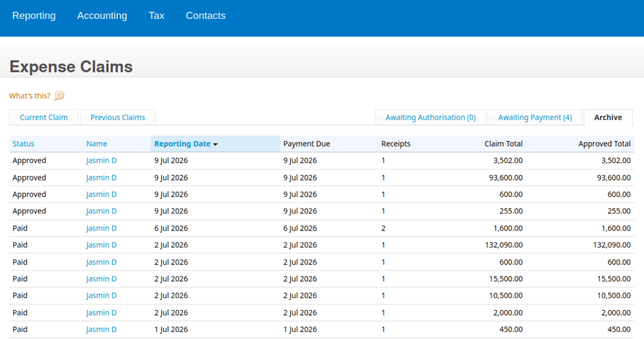This screenshot has width=644, height=339.
Task: Click the 15,500.00 approved total cell
Action: coord(614,279)
